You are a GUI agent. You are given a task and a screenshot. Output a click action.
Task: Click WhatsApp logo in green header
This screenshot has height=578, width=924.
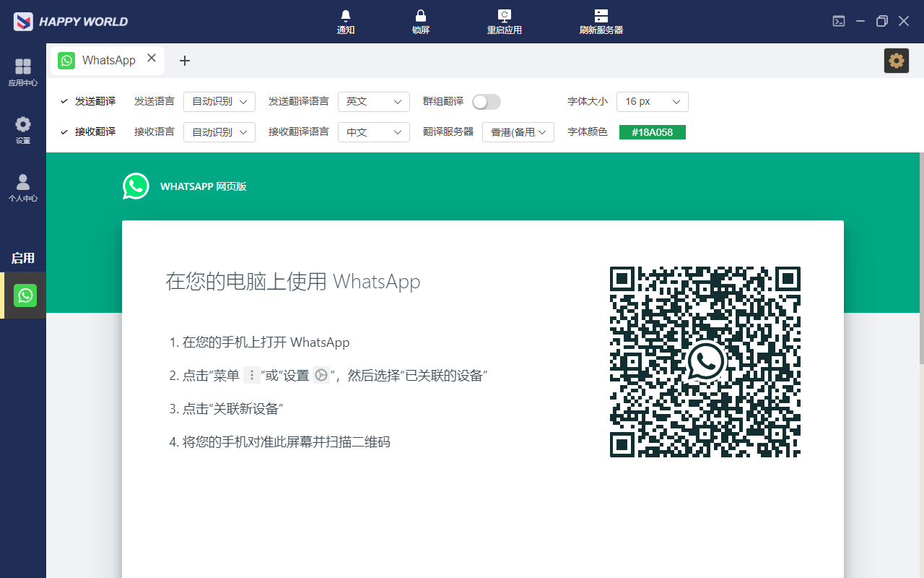[136, 186]
